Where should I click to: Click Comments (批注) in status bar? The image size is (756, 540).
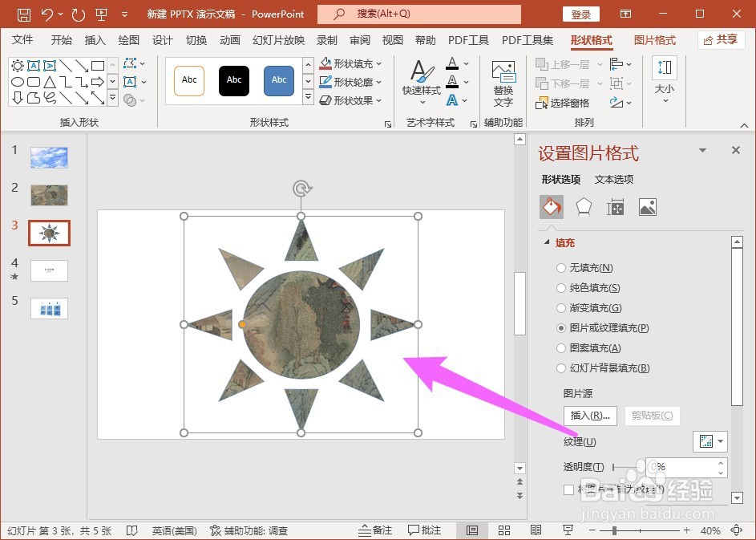point(424,530)
